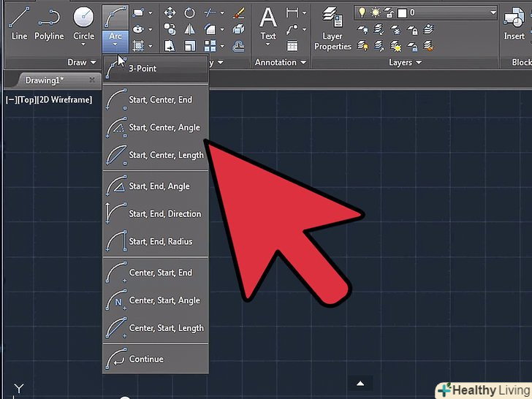Viewport: 532px width, 399px height.
Task: Choose 3-Point arc option
Action: (x=156, y=69)
